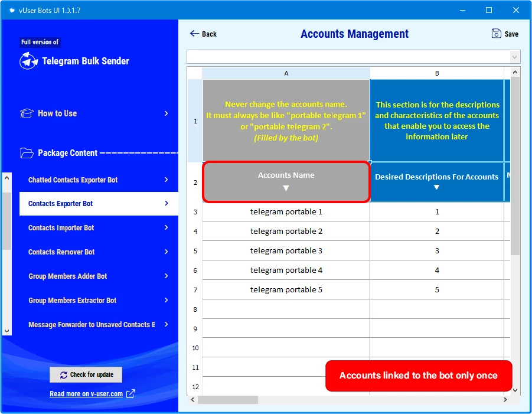Image resolution: width=532 pixels, height=414 pixels.
Task: Select description cell '5' in row 7
Action: click(x=437, y=290)
